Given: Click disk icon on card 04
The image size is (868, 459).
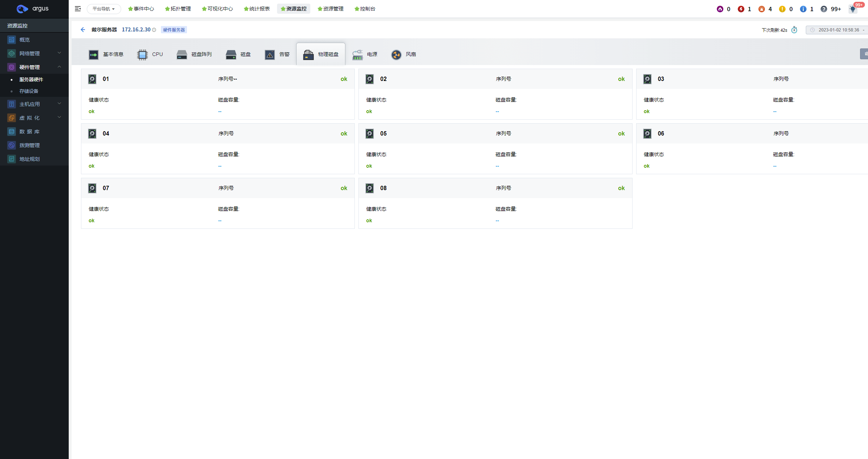Looking at the screenshot, I should 92,134.
